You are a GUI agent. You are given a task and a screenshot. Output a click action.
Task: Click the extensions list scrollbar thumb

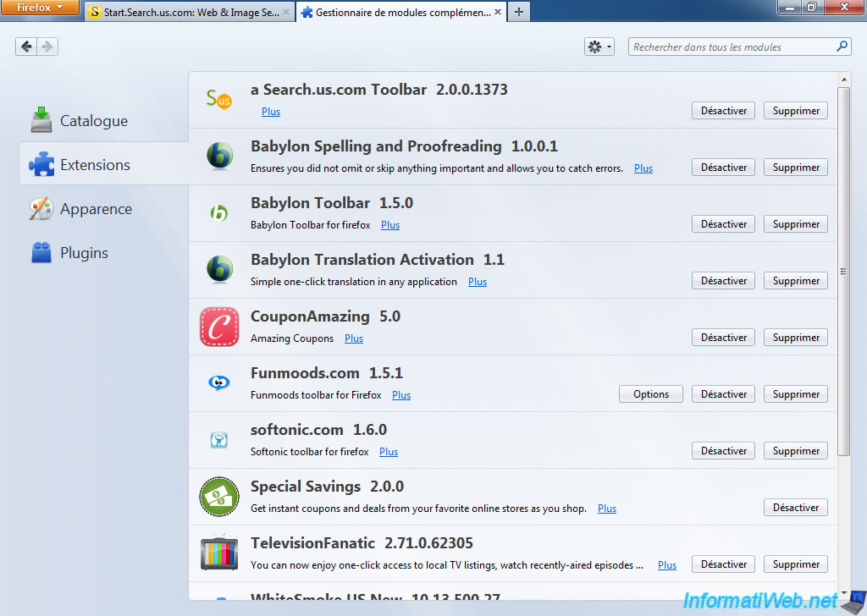(844, 272)
